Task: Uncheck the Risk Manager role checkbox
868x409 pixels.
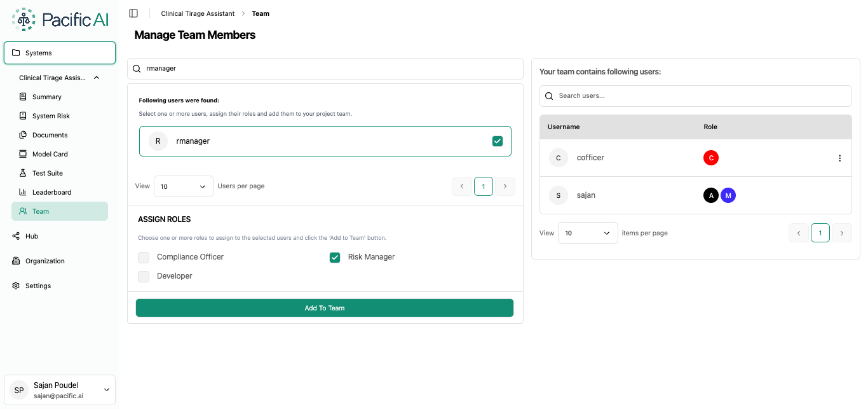Action: pyautogui.click(x=334, y=257)
